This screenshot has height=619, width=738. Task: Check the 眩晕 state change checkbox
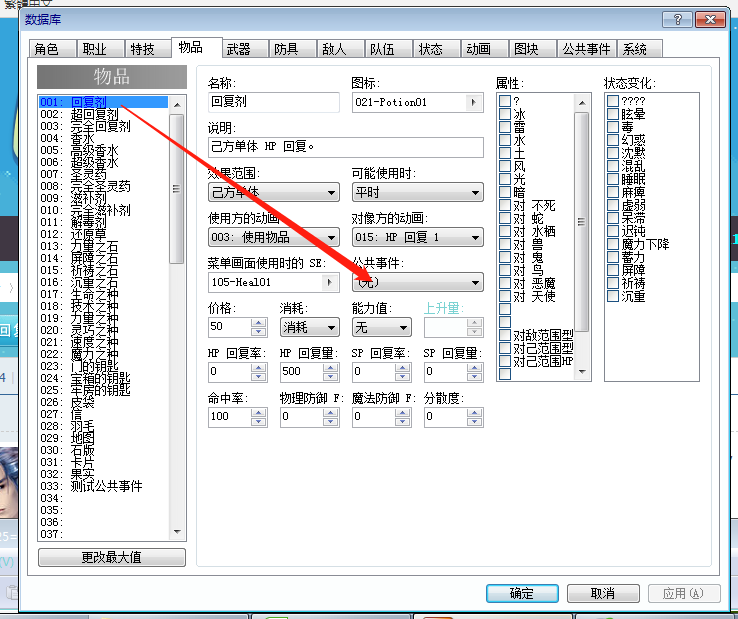pos(613,114)
